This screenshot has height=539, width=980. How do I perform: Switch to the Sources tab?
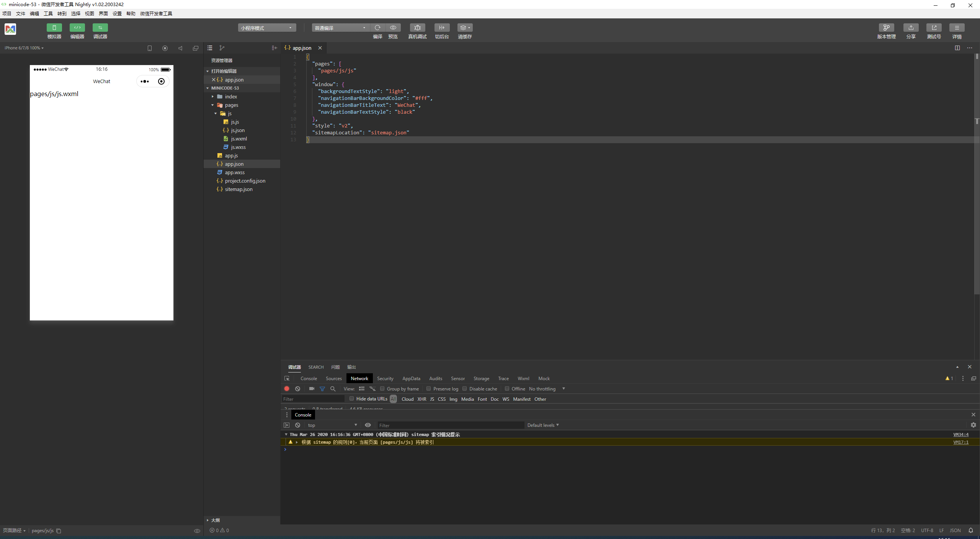[333, 378]
